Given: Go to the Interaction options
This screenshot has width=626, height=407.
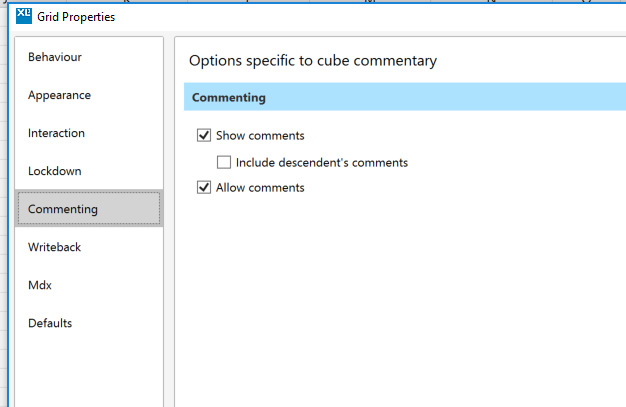Looking at the screenshot, I should (56, 133).
